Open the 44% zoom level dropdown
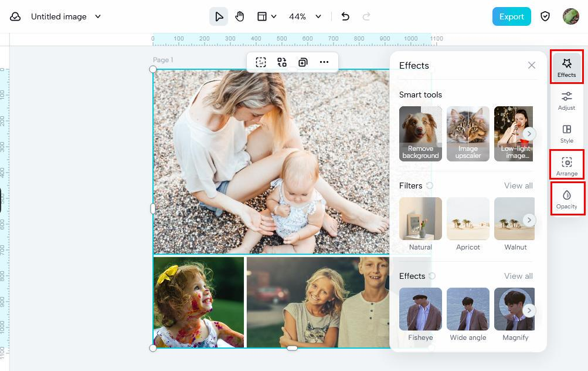The image size is (588, 371). pyautogui.click(x=318, y=16)
